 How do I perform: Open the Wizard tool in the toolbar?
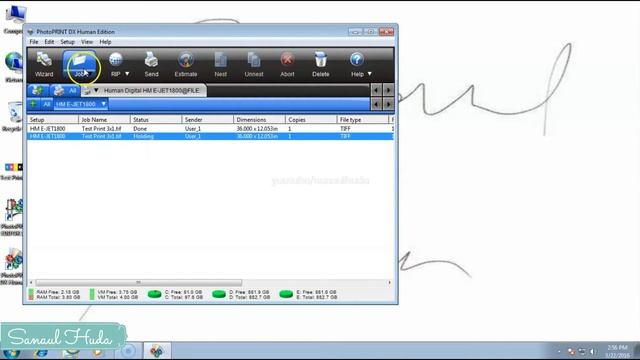pos(44,65)
